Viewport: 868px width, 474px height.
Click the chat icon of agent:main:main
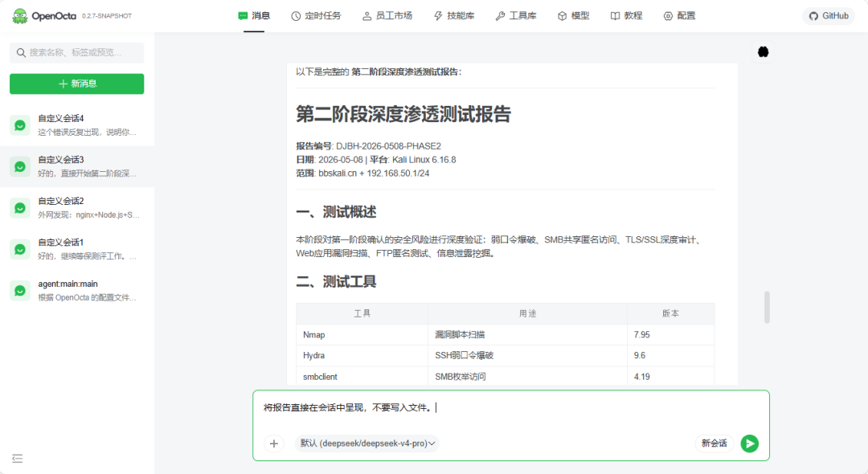click(20, 291)
